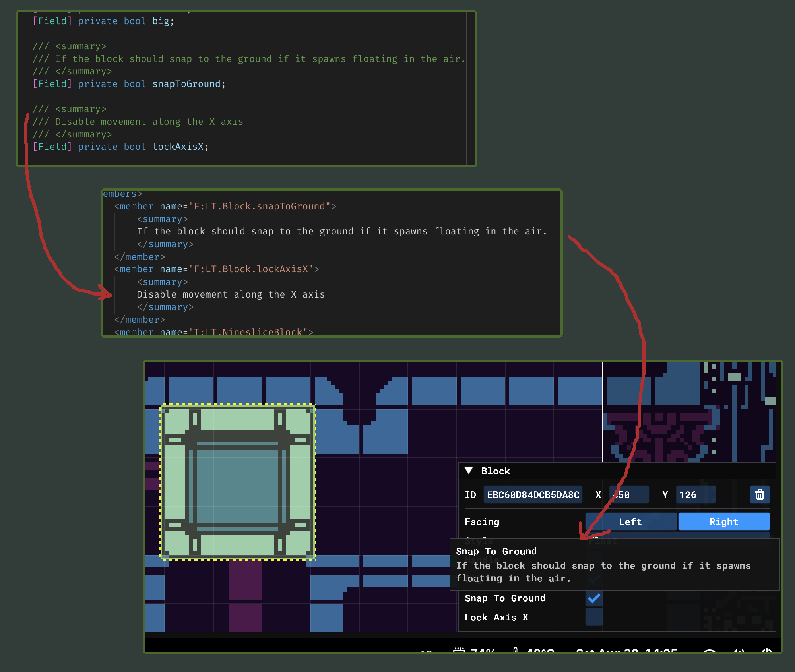Click the volume speaker icon in status bar
795x672 pixels.
tap(739, 651)
